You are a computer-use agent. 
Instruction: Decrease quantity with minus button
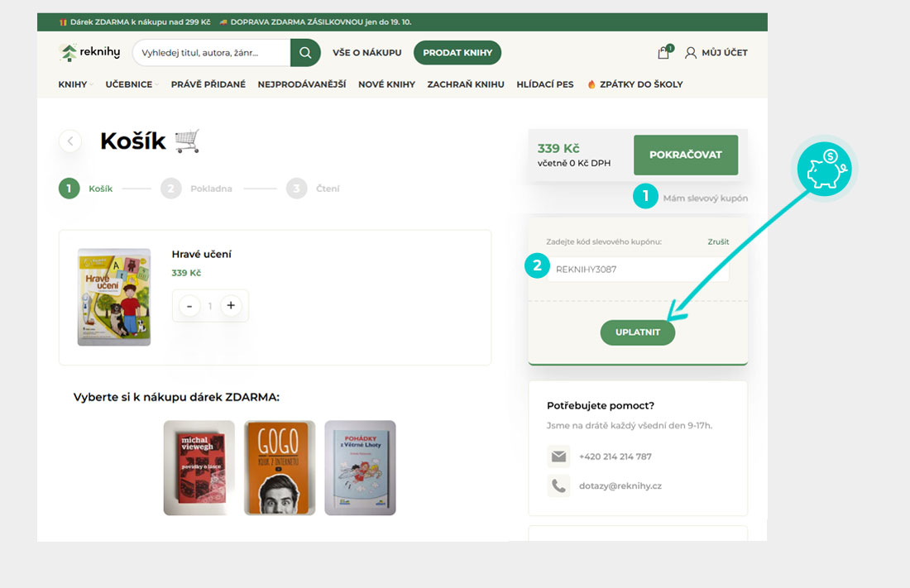[x=189, y=306]
